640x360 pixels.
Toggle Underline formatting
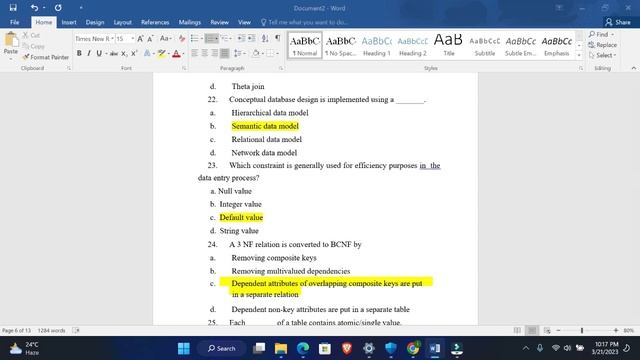coord(99,53)
